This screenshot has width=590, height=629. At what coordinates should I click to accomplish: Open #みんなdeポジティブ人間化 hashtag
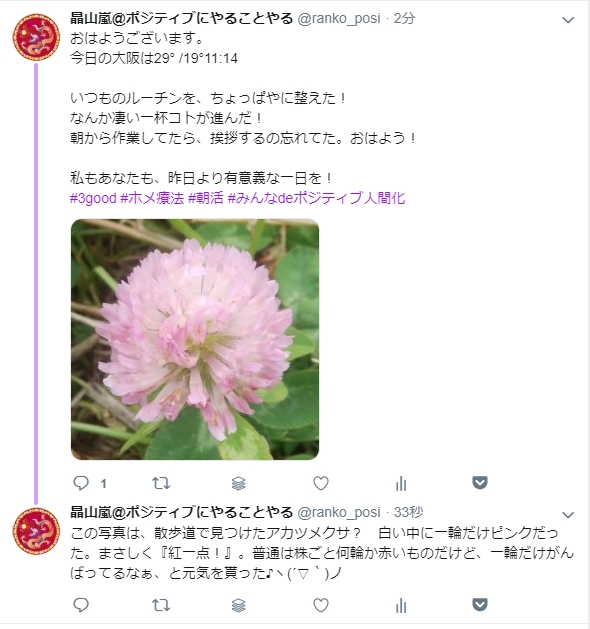[316, 198]
